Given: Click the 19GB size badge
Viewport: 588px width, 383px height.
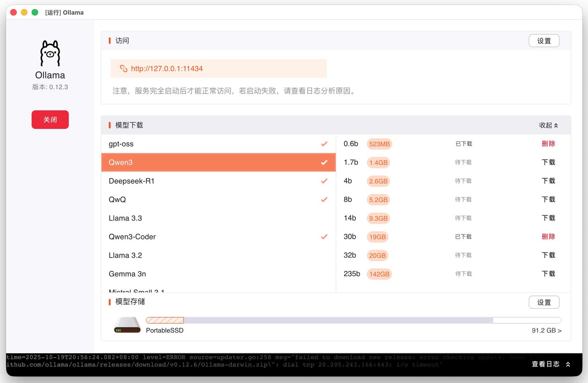Looking at the screenshot, I should [378, 237].
